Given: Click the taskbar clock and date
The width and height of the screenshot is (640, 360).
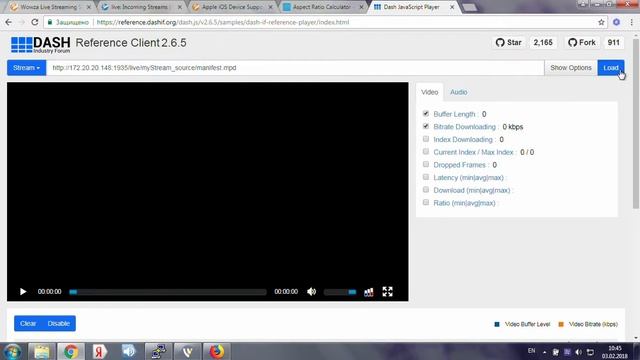Looking at the screenshot, I should [614, 352].
